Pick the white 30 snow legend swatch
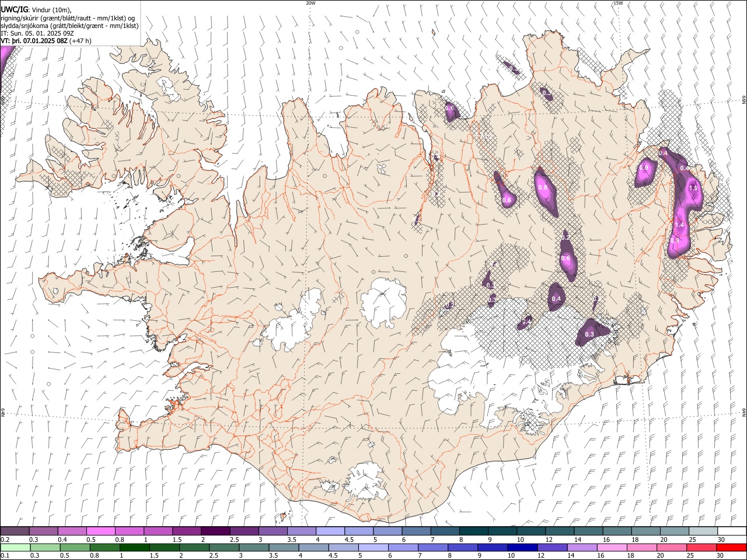Screen dimensions: 747x560 tap(731, 531)
